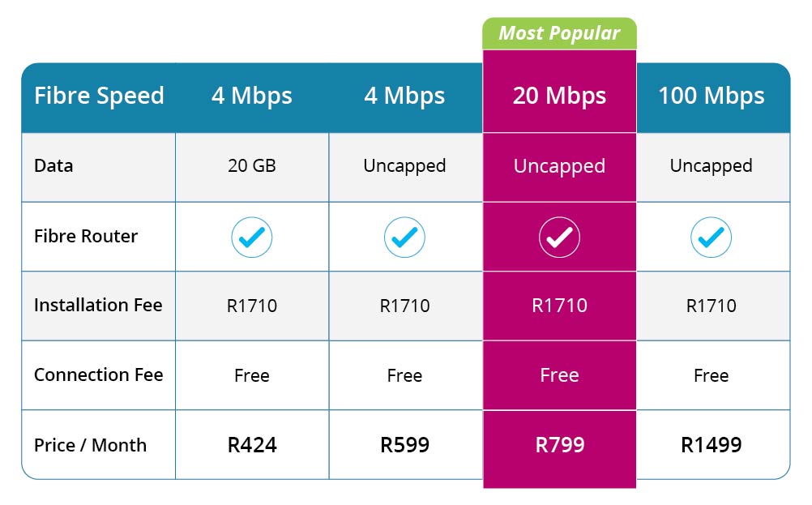Click the Fibre Speed header cell
The height and width of the screenshot is (505, 812).
(98, 96)
